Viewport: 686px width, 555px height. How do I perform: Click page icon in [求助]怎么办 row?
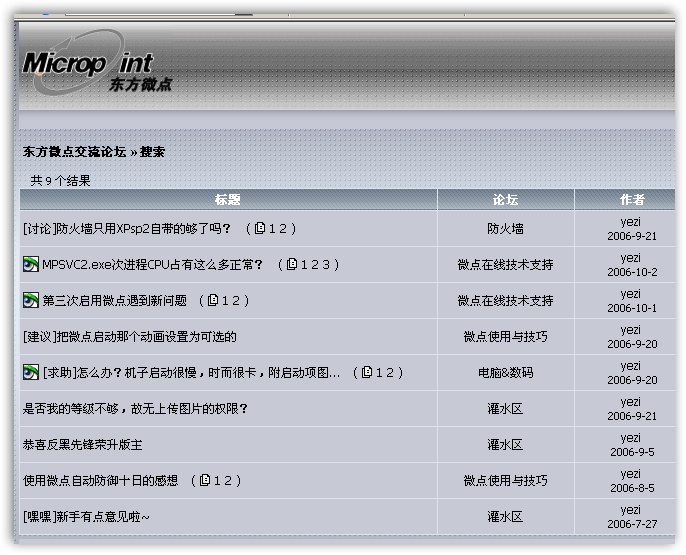point(367,372)
